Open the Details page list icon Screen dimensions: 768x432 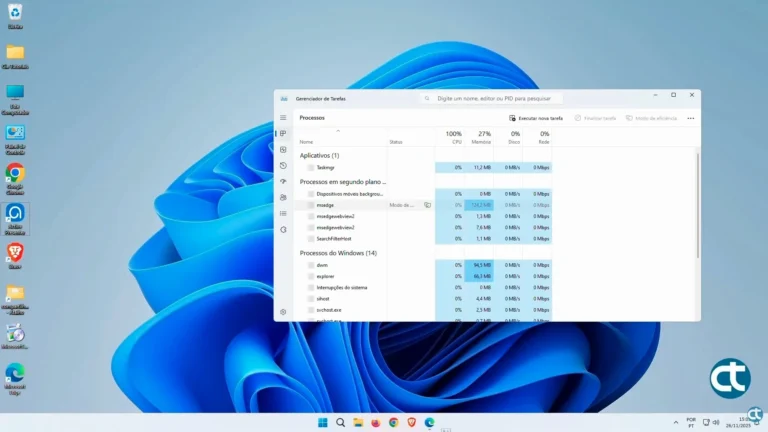[283, 214]
